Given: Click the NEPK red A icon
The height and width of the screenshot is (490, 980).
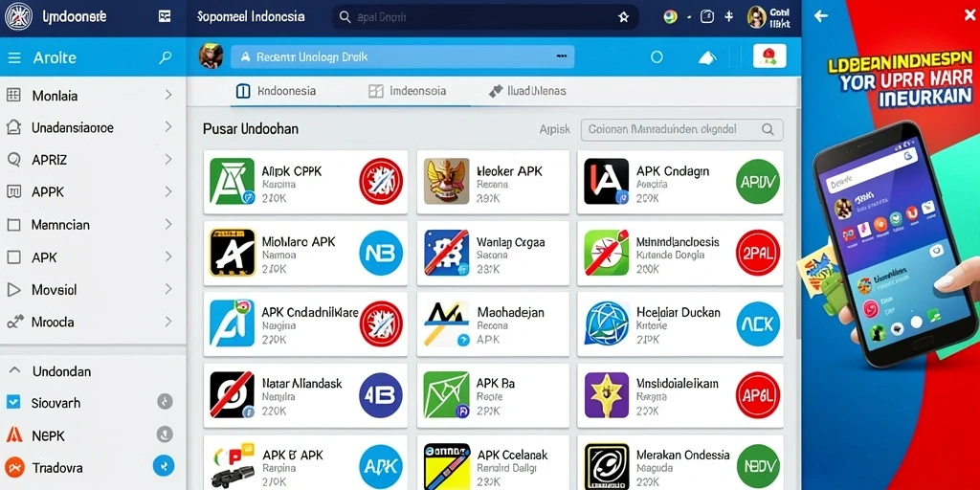Looking at the screenshot, I should [x=13, y=434].
